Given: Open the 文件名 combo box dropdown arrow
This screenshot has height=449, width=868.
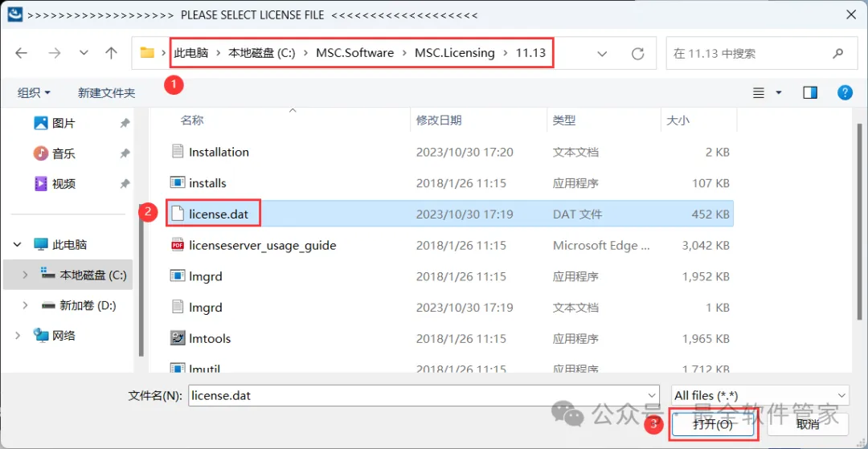Looking at the screenshot, I should tap(652, 395).
